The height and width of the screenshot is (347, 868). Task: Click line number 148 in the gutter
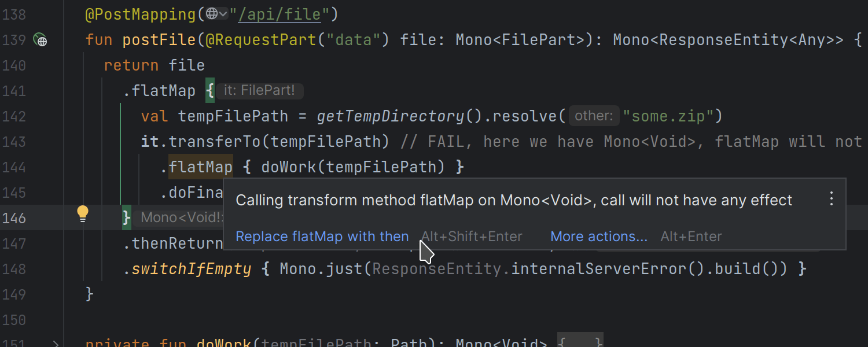(14, 269)
